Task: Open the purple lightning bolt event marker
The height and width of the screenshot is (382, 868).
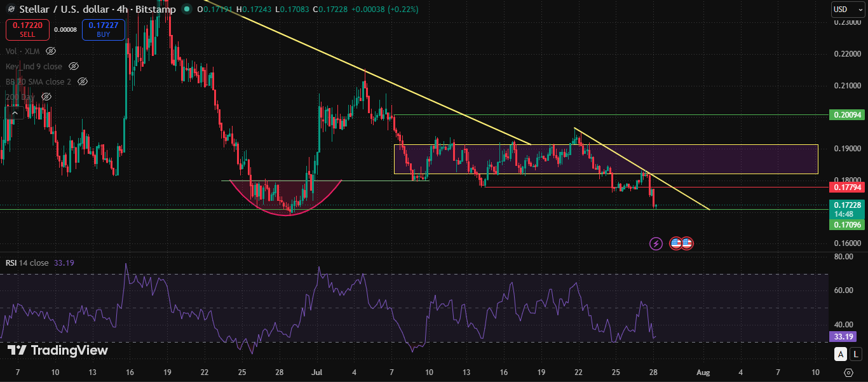Action: coord(656,243)
